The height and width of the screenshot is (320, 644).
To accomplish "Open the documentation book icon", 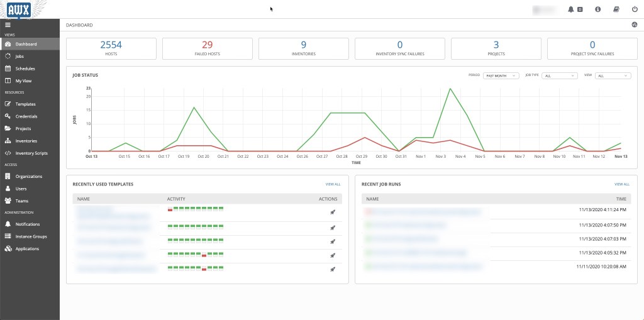I will click(x=616, y=9).
